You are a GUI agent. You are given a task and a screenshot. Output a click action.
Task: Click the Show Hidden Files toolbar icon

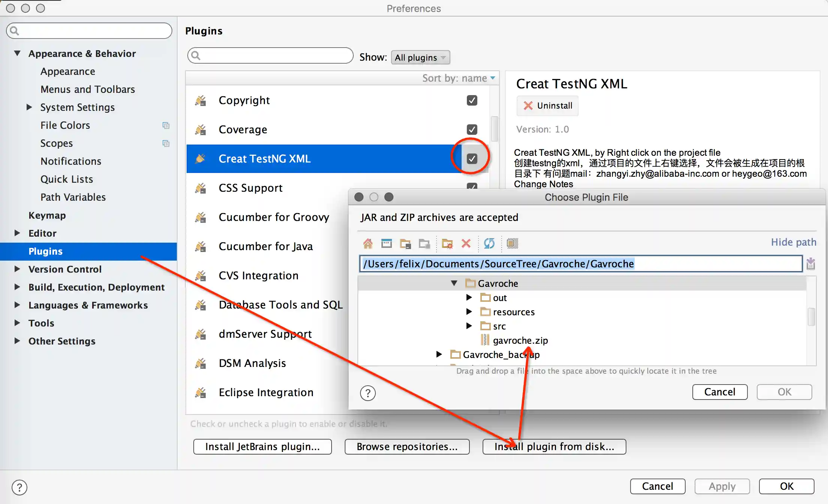(512, 244)
